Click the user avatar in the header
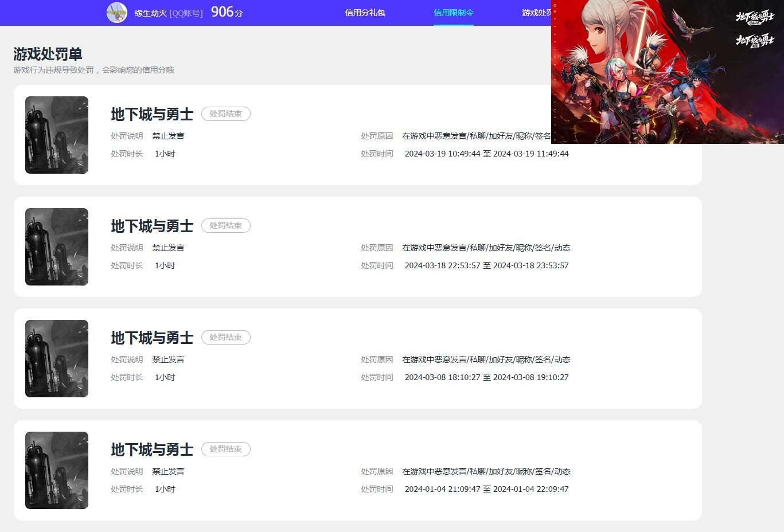784x532 pixels. tap(117, 13)
